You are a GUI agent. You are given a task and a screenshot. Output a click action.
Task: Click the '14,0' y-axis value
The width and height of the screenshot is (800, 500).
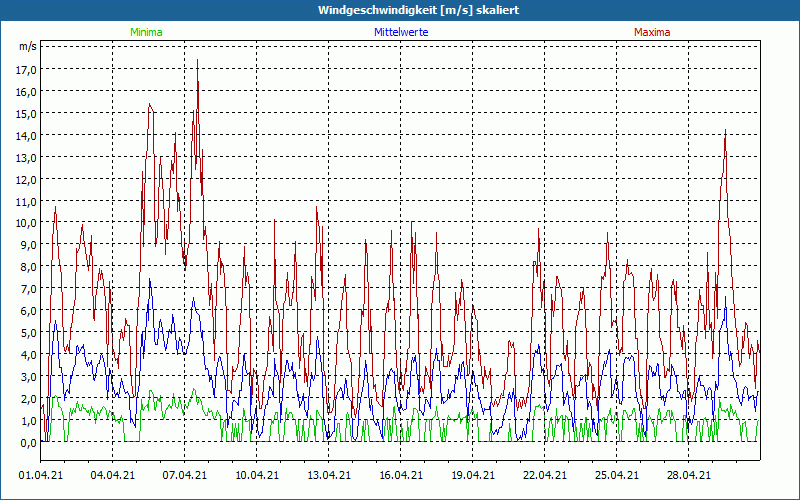pyautogui.click(x=26, y=136)
